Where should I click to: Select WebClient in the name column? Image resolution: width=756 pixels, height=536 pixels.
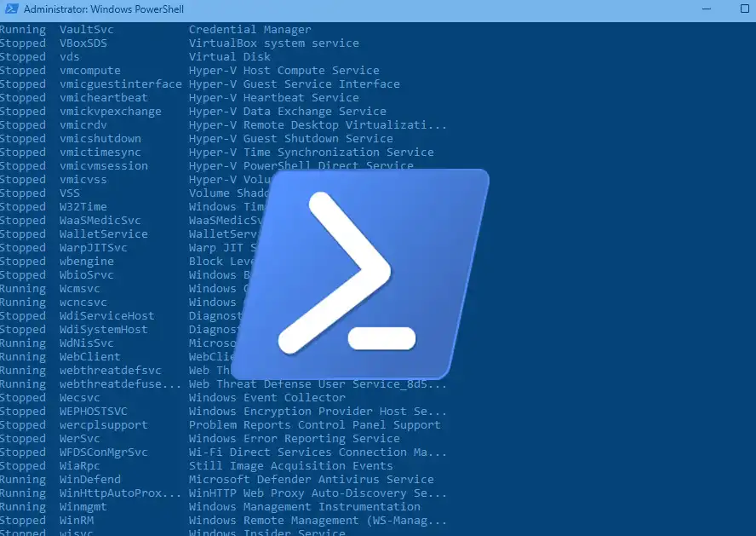(89, 356)
